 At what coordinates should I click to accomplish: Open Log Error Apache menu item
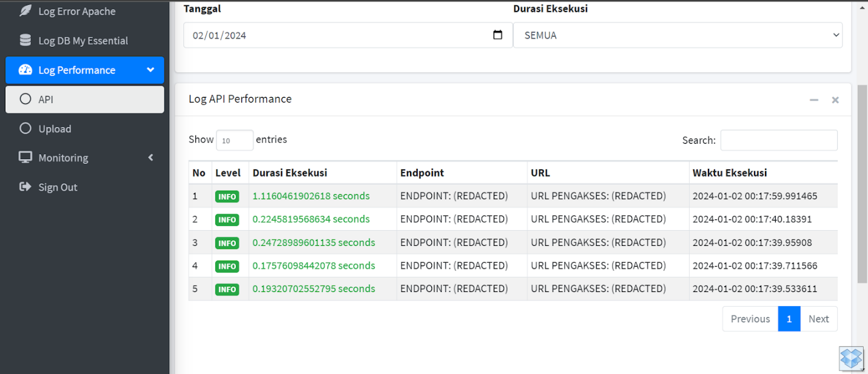85,11
